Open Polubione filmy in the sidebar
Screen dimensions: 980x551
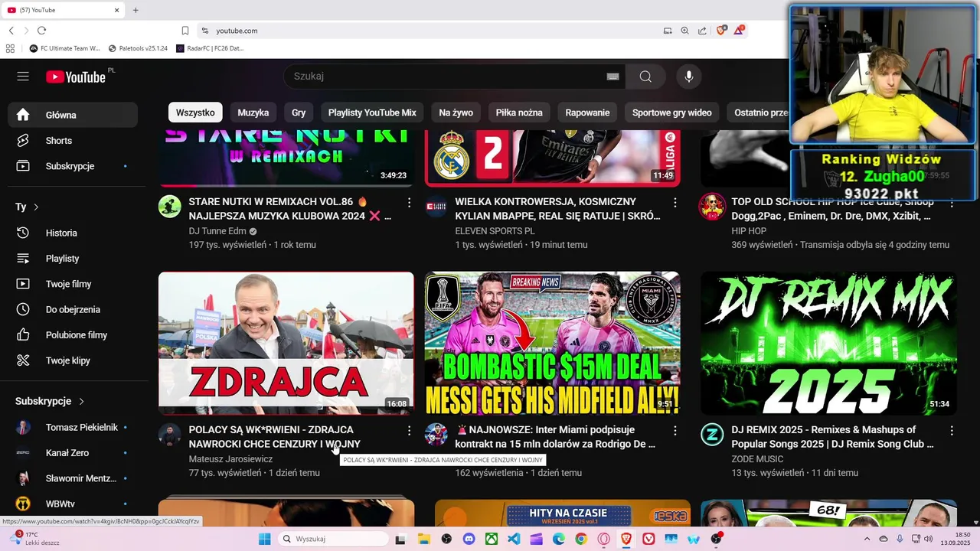click(x=73, y=335)
